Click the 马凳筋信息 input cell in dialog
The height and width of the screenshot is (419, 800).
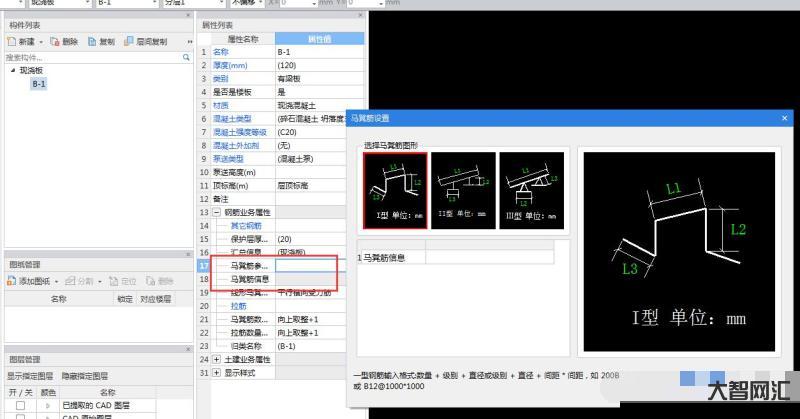coord(496,258)
